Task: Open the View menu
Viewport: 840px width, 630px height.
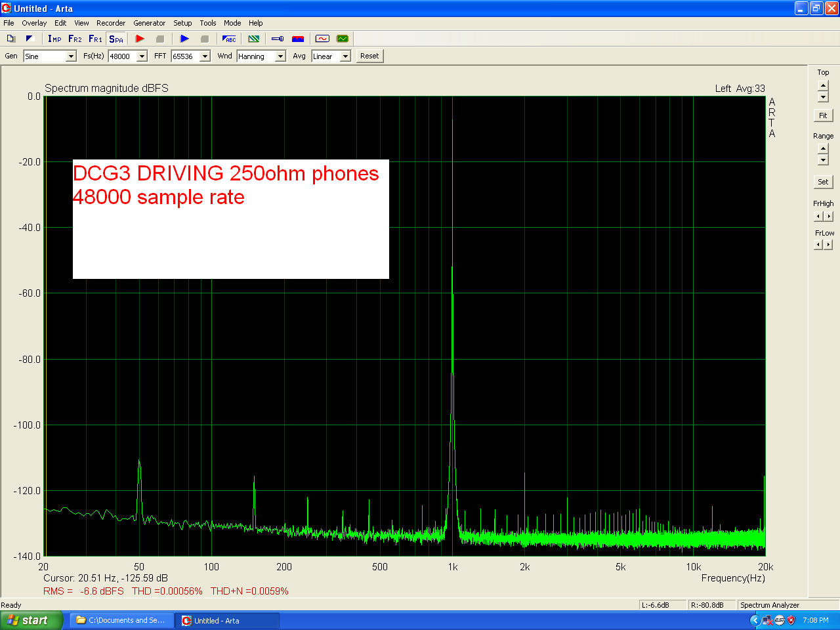Action: [x=81, y=23]
